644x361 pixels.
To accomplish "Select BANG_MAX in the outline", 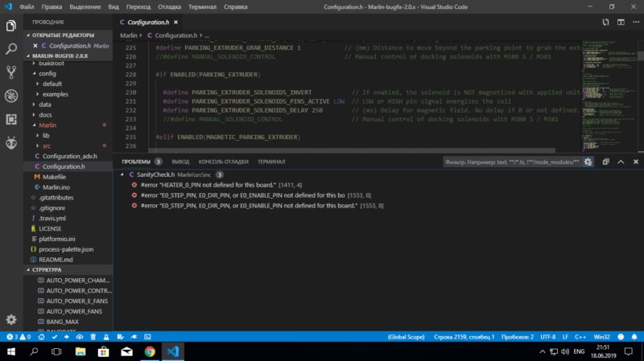I will click(x=62, y=322).
